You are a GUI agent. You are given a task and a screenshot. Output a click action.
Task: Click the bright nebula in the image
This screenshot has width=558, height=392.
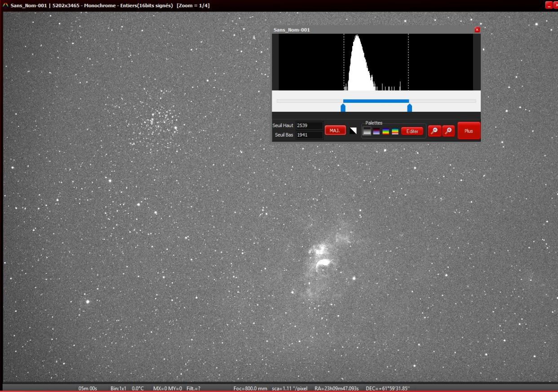tap(322, 264)
